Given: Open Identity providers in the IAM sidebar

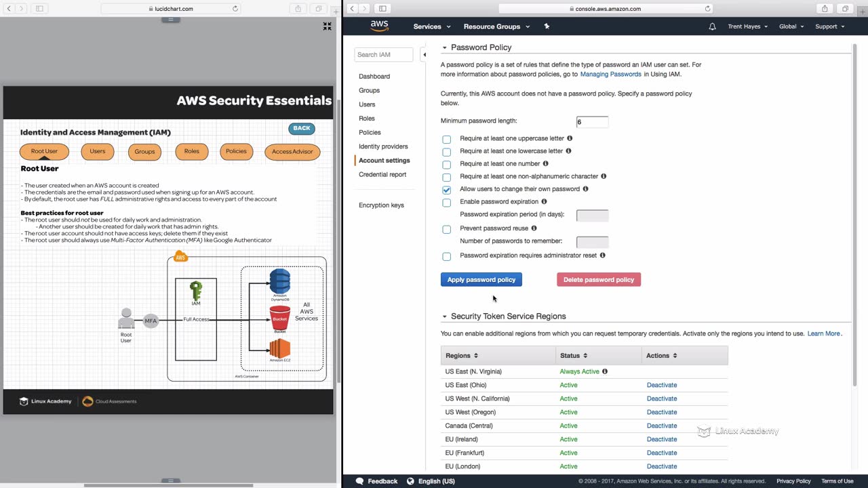Looking at the screenshot, I should click(383, 146).
